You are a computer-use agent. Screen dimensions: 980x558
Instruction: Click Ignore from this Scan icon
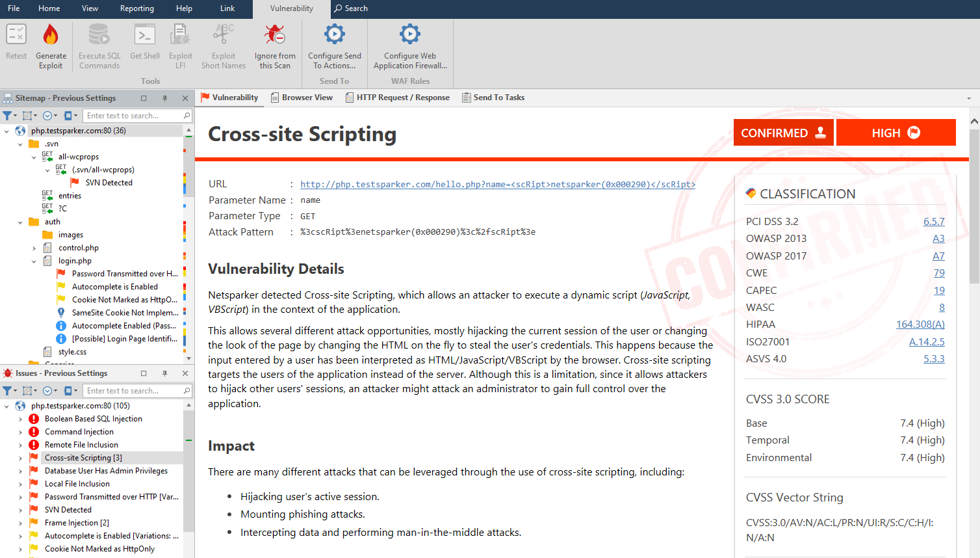coord(275,34)
